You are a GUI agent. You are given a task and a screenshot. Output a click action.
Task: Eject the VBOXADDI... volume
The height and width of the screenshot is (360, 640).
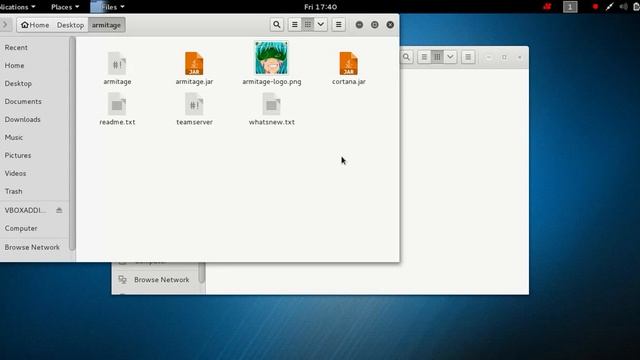59,210
